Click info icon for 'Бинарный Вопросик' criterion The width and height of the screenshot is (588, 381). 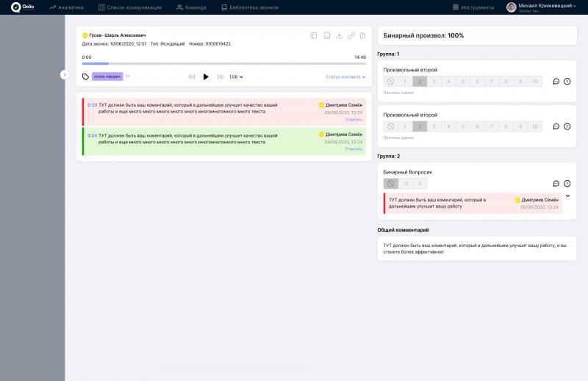click(567, 183)
